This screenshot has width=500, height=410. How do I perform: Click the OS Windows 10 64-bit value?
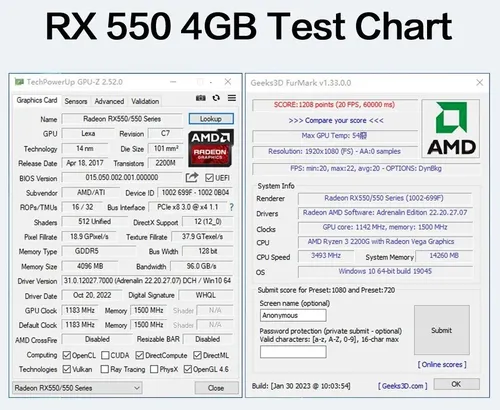385,271
